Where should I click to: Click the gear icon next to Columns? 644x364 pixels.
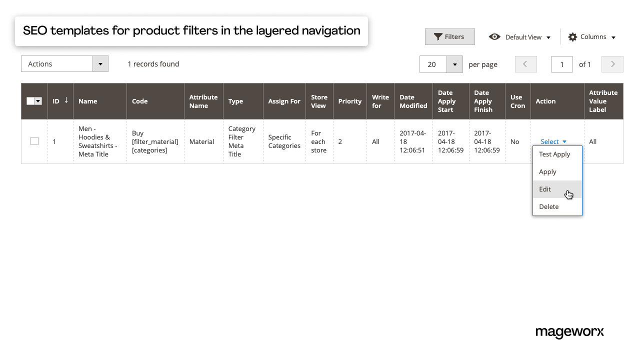click(x=572, y=36)
